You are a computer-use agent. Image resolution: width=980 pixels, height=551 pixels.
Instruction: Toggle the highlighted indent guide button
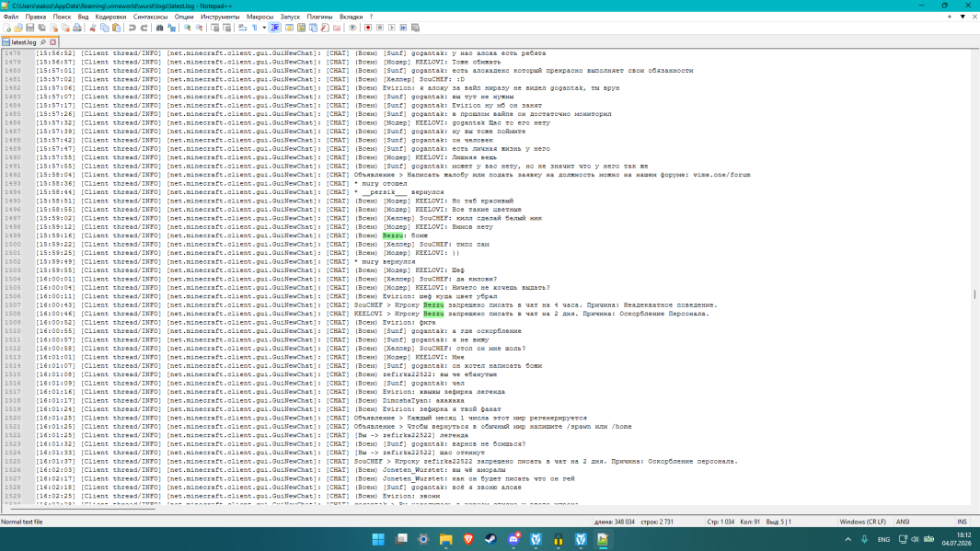coord(275,28)
